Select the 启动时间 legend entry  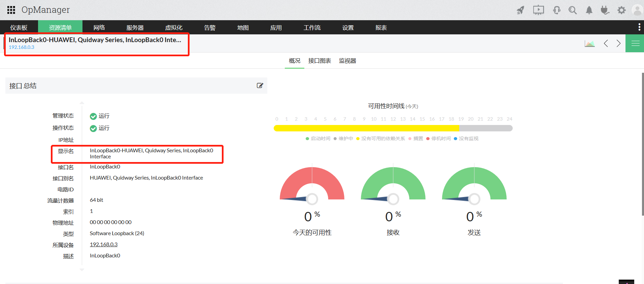318,138
